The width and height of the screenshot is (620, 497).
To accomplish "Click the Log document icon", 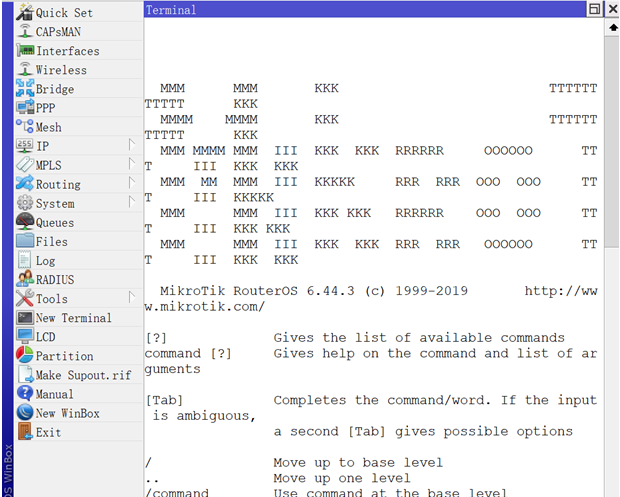I will (x=25, y=260).
